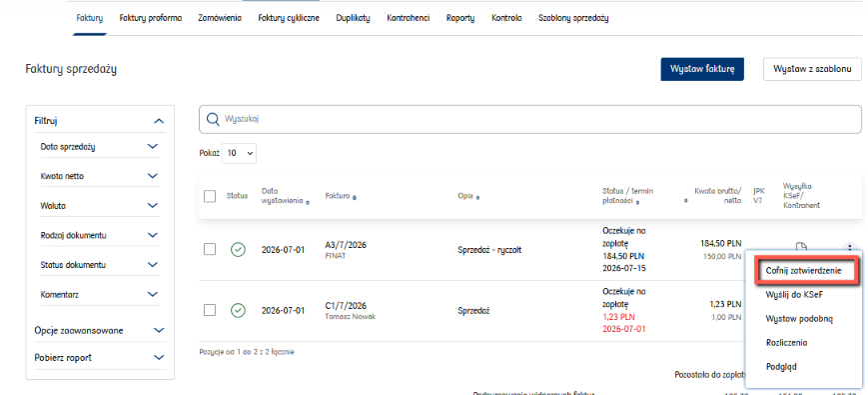
Task: Choose Cofnij zatwierdzenie from the menu
Action: pyautogui.click(x=804, y=271)
